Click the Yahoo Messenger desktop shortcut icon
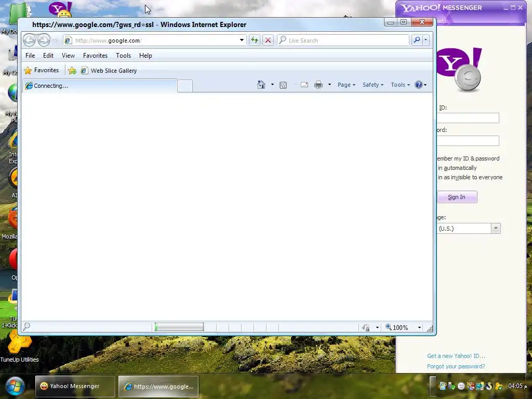The image size is (532, 399). click(x=61, y=9)
